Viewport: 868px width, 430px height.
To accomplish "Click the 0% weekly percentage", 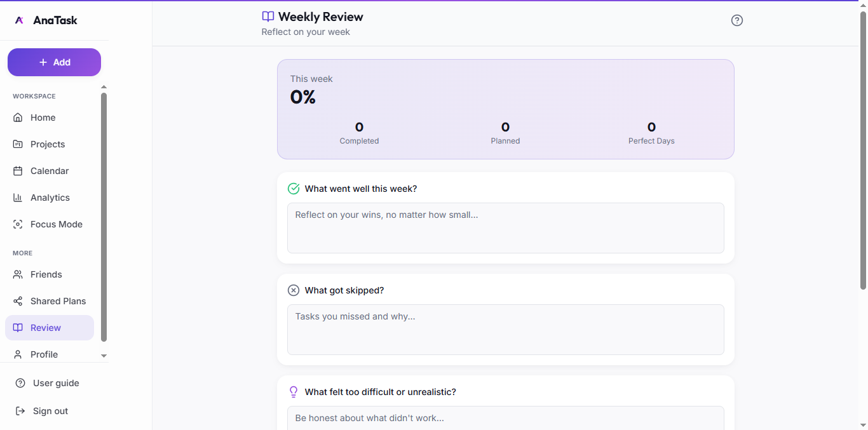I will [303, 97].
